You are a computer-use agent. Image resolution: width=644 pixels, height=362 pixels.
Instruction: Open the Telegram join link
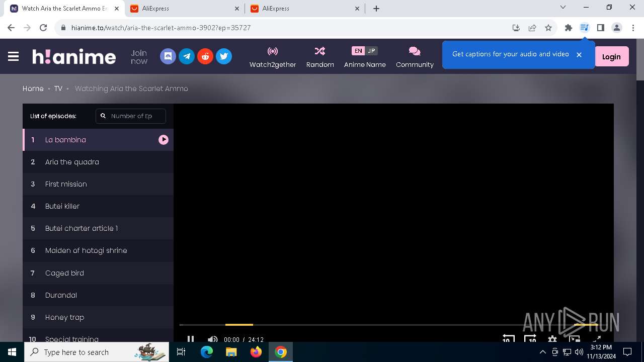coord(187,56)
